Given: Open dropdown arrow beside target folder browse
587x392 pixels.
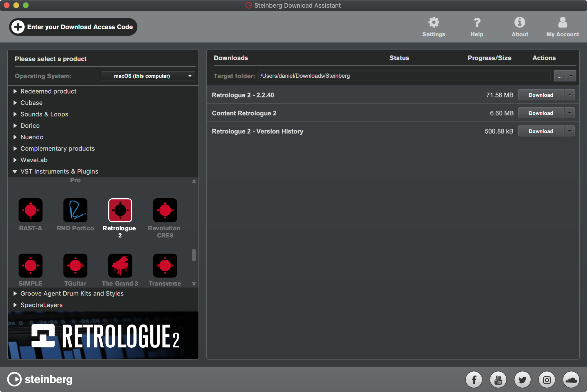Looking at the screenshot, I should point(571,76).
